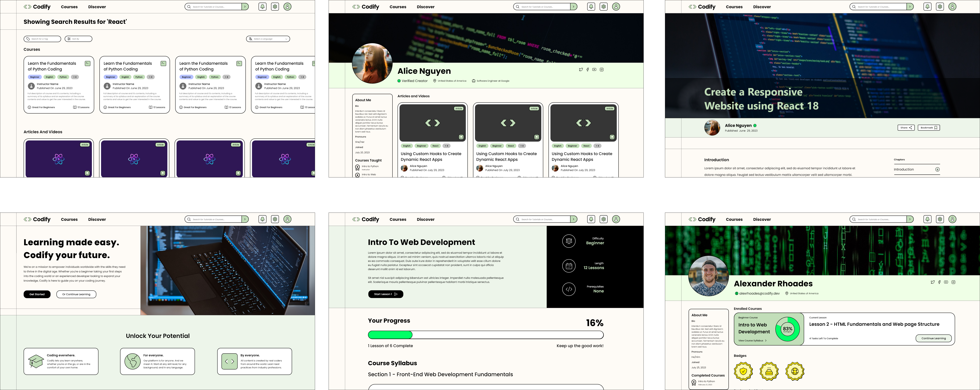Open user account icon on landing page screen
The image size is (980, 390).
click(288, 219)
